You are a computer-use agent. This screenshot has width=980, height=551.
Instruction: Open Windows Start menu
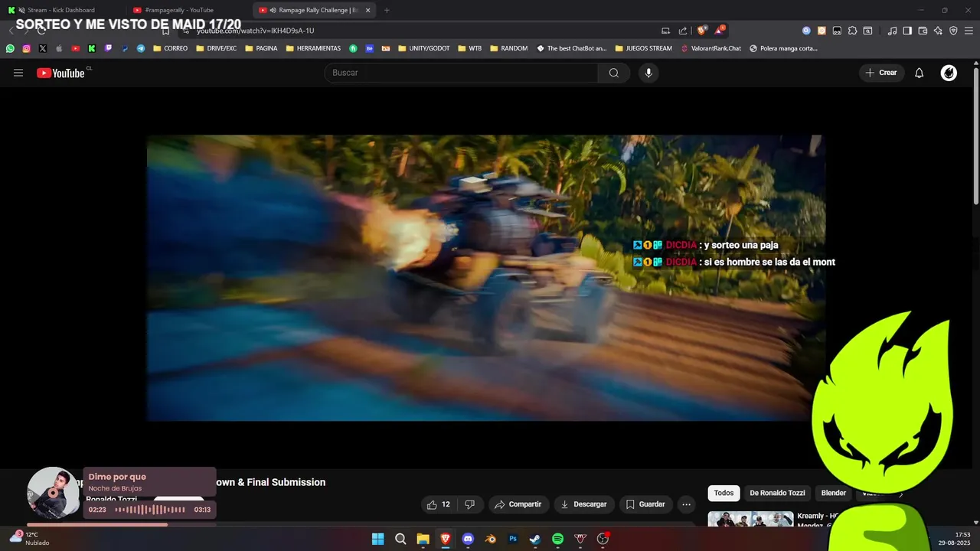tap(377, 539)
